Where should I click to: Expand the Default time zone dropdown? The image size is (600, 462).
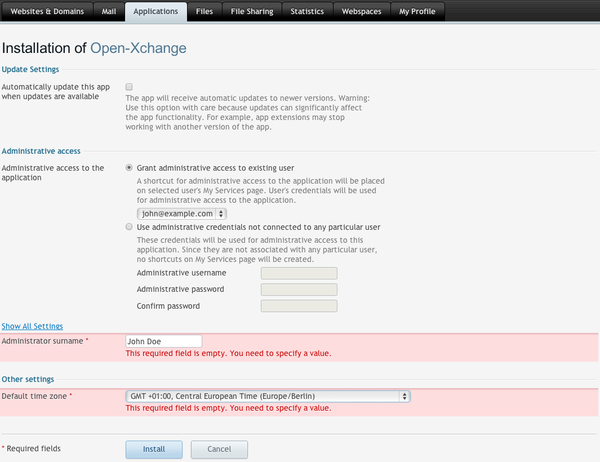click(268, 396)
